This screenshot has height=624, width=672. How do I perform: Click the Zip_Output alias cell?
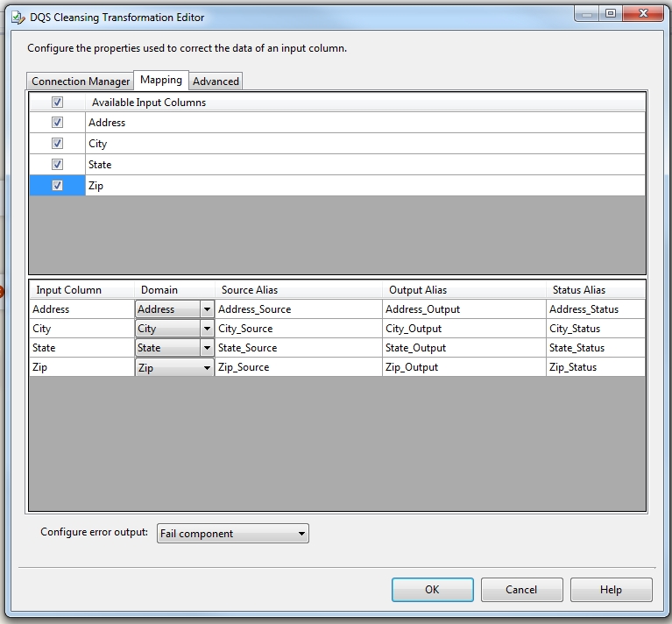click(463, 367)
